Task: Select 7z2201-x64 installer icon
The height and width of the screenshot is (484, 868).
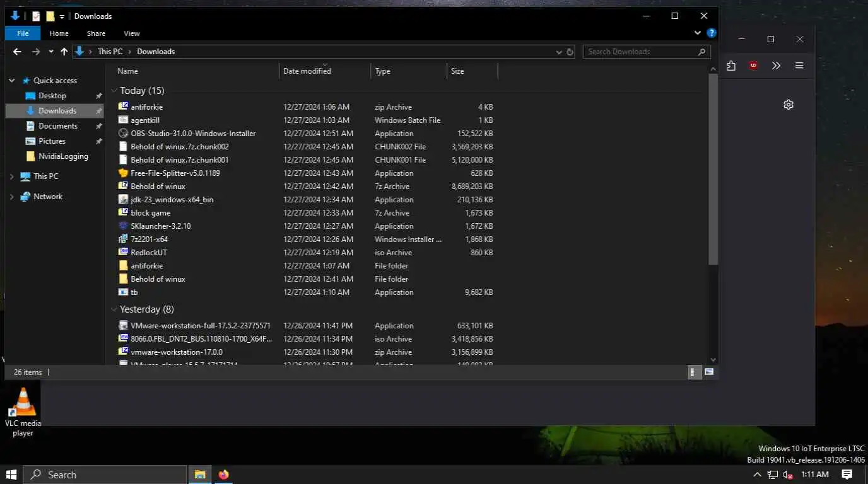Action: 124,239
